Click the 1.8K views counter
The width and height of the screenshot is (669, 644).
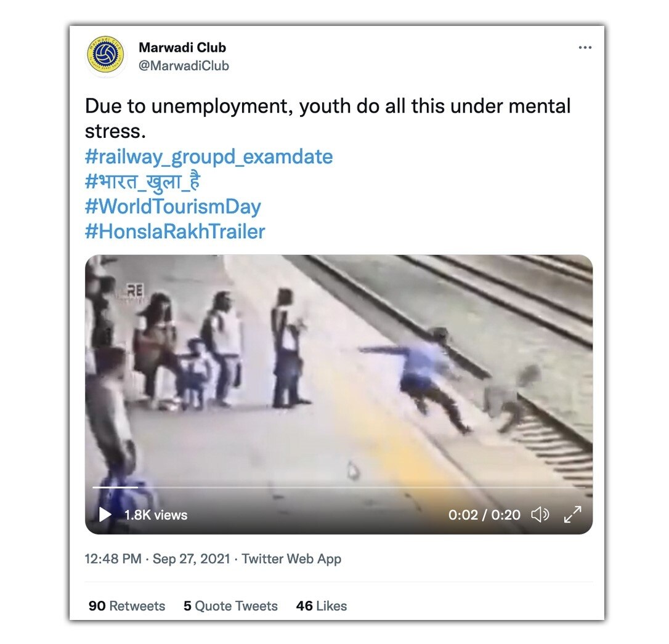(156, 515)
